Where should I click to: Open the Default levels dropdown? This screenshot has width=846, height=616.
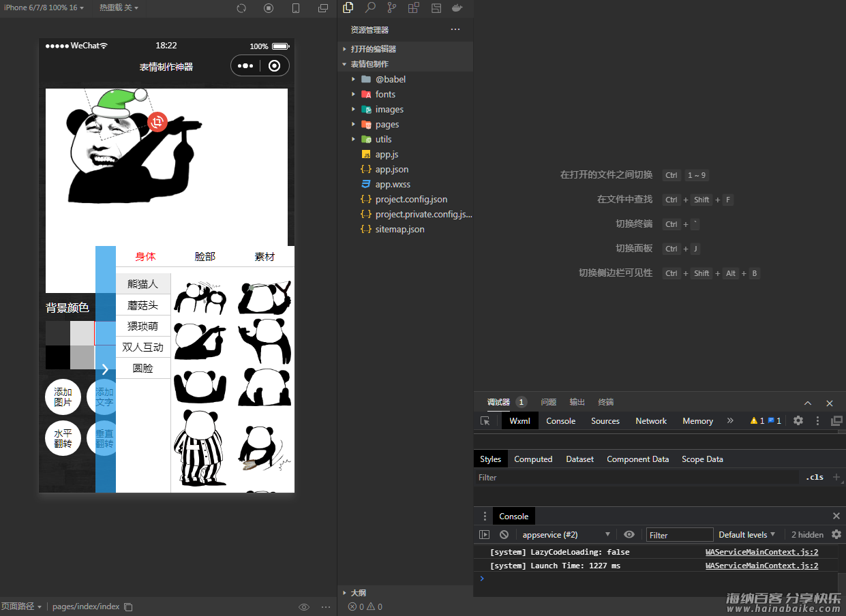click(747, 535)
